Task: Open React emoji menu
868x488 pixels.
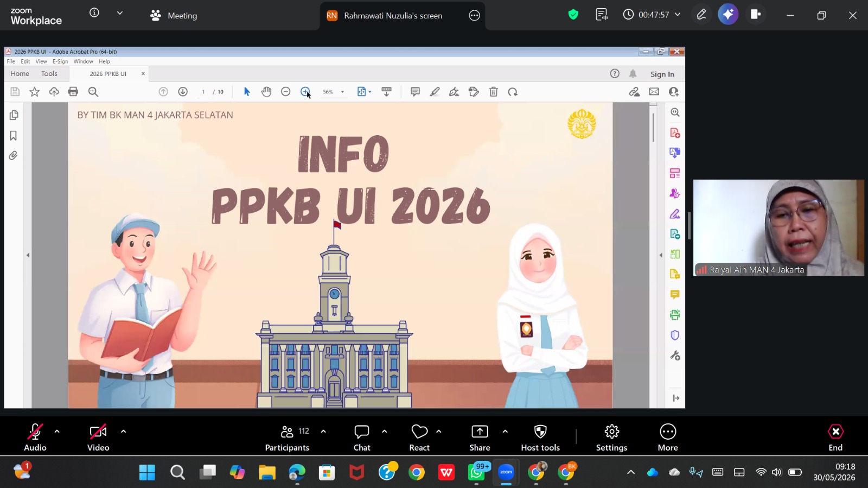Action: click(x=419, y=438)
